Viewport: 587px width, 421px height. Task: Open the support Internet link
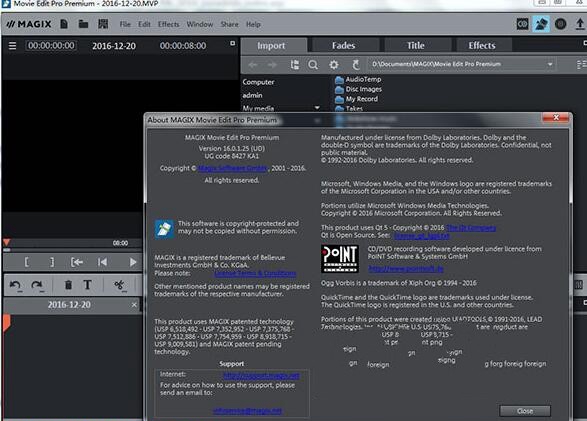[261, 375]
